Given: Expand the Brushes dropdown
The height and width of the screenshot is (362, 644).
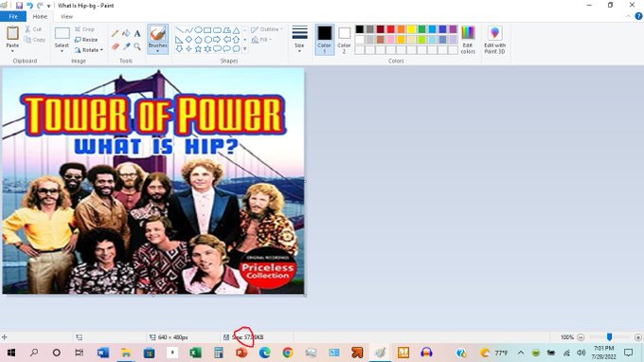Looking at the screenshot, I should [x=158, y=50].
